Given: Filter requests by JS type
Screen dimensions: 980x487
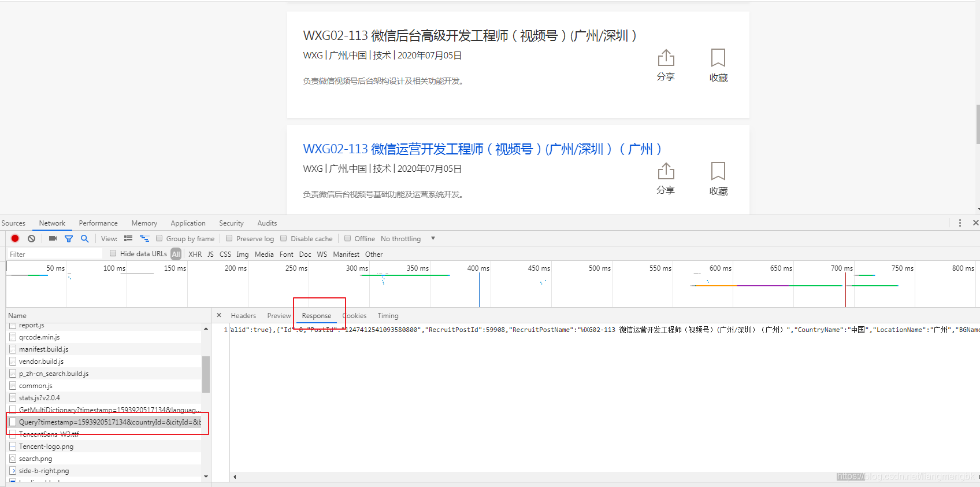Looking at the screenshot, I should coord(210,254).
